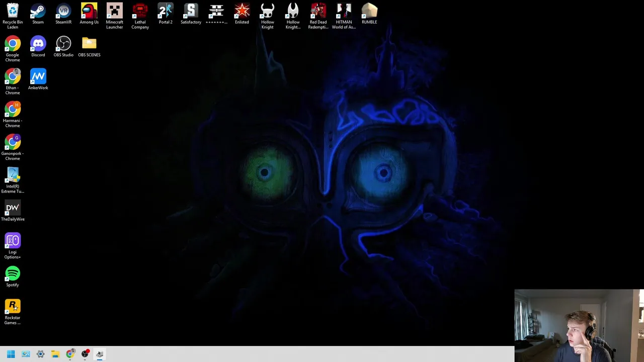Select the Google Chrome desktop shortcut

(13, 49)
